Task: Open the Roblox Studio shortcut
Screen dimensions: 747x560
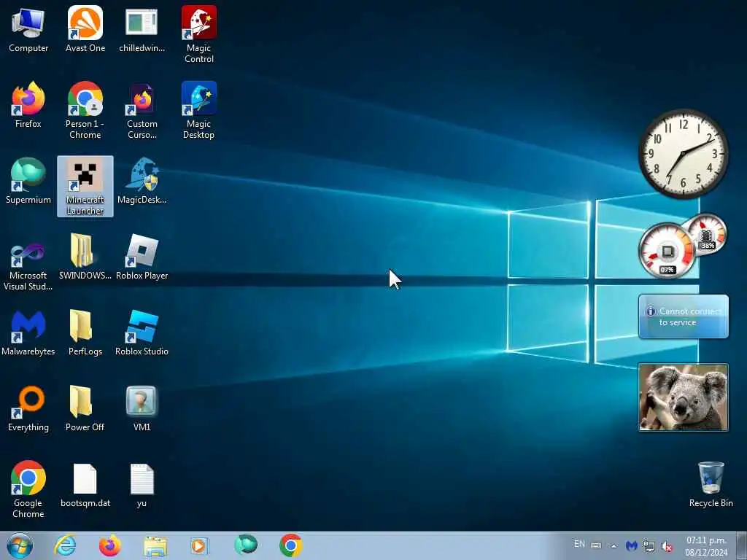Action: click(x=142, y=333)
